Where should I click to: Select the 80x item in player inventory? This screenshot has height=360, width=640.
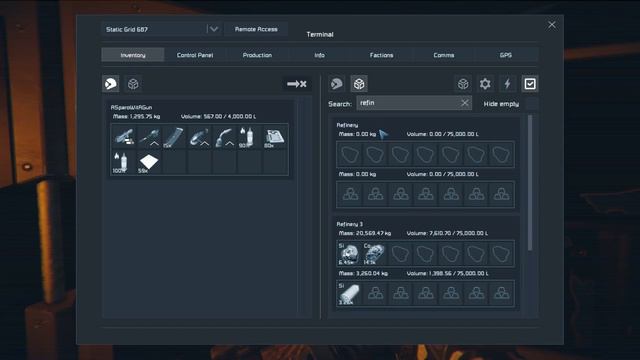click(275, 137)
